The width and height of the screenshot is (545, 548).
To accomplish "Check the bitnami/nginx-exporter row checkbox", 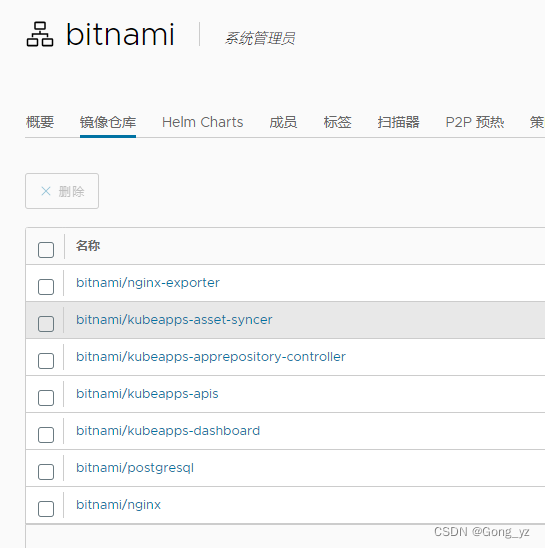I will [x=46, y=287].
